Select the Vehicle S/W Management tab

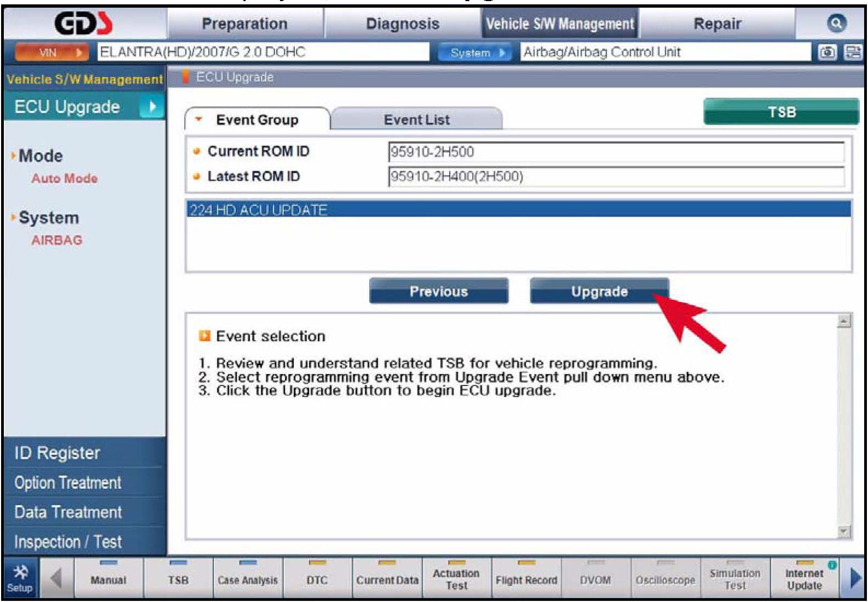point(560,24)
